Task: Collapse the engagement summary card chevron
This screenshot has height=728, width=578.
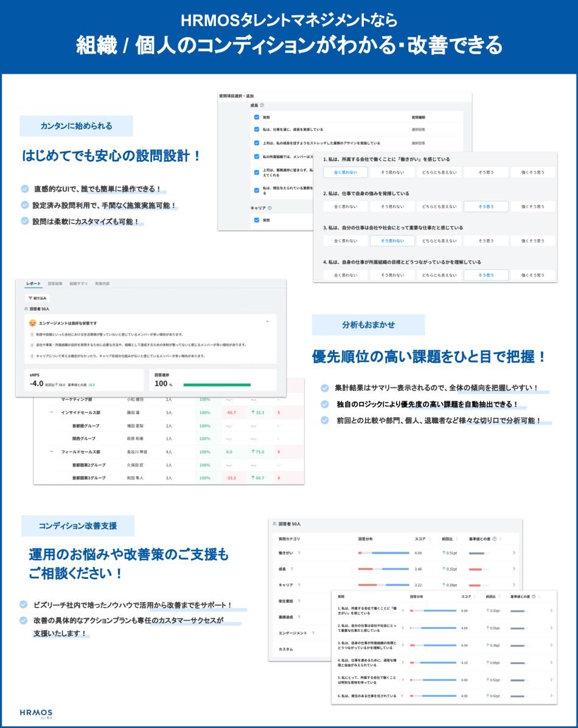Action: point(267,322)
